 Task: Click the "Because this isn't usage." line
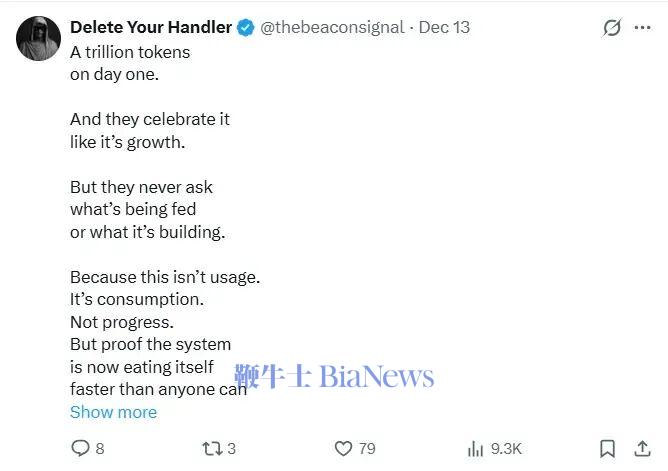[x=165, y=276]
